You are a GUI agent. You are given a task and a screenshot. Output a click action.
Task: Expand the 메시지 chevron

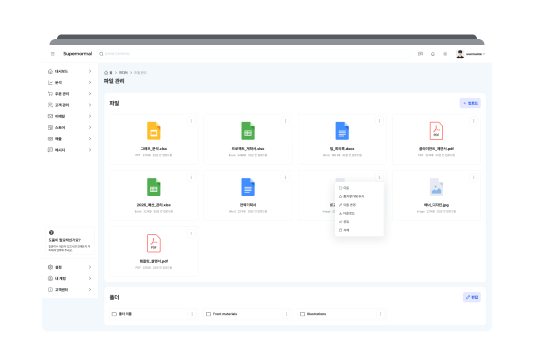(x=90, y=150)
